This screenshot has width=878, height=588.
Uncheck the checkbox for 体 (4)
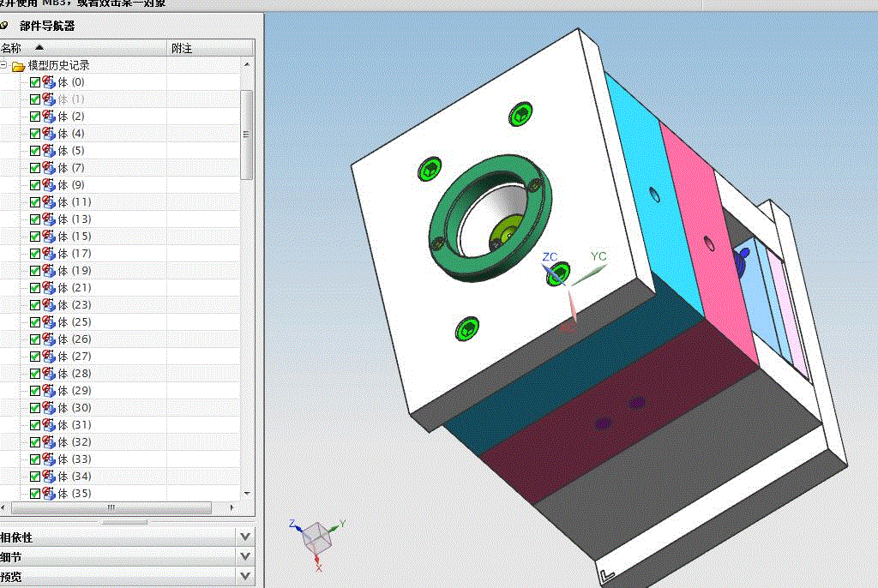click(34, 134)
